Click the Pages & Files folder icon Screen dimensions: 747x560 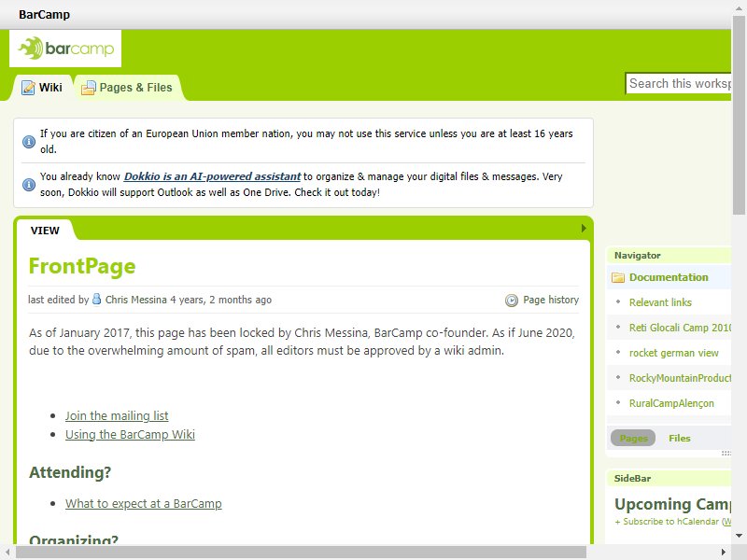[x=88, y=88]
